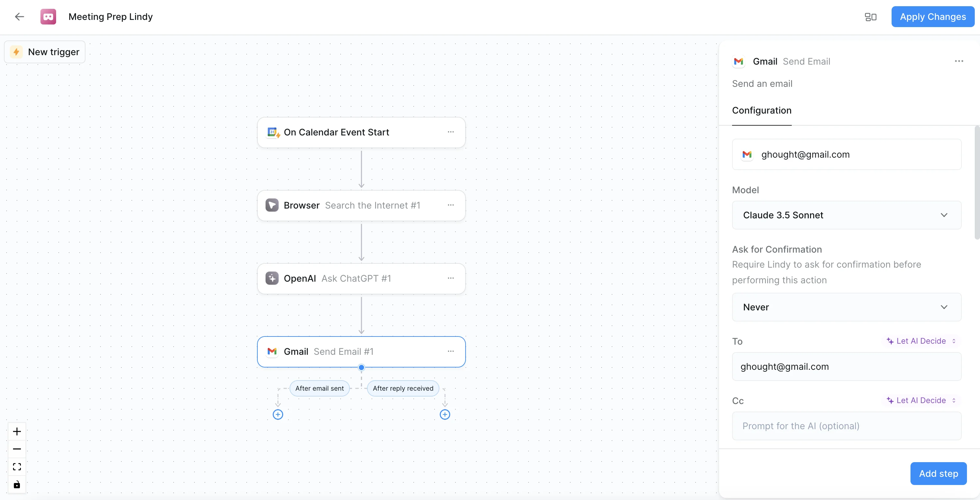The width and height of the screenshot is (980, 500).
Task: Open options menu on Browser node
Action: coord(451,205)
